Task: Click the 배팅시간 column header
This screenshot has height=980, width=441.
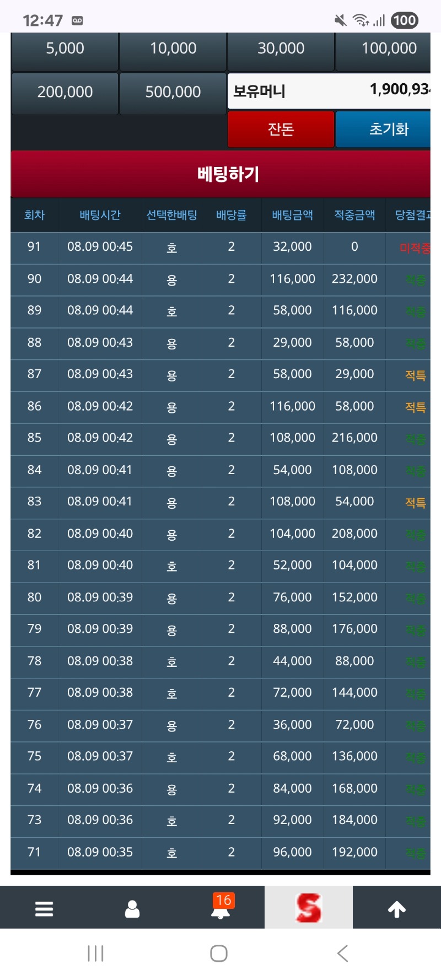Action: point(100,215)
